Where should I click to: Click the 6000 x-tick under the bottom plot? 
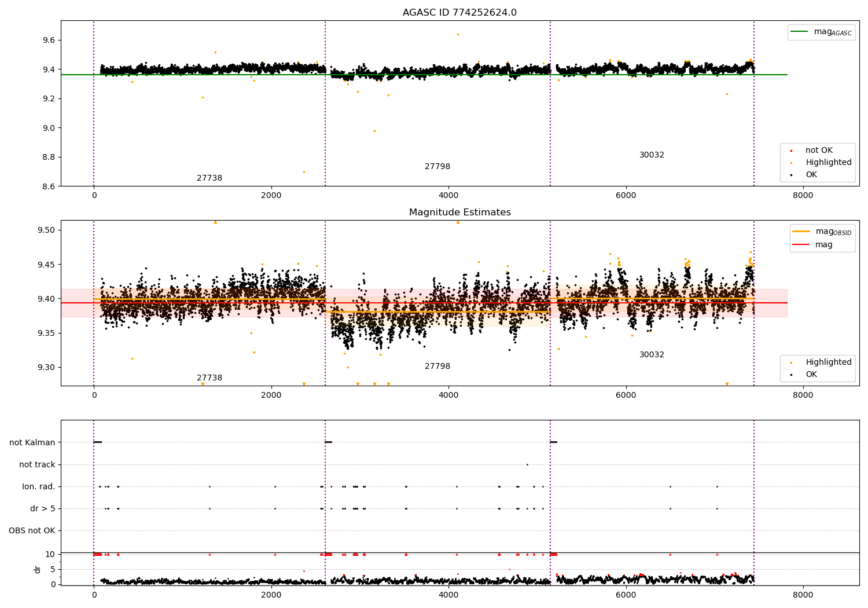(626, 595)
